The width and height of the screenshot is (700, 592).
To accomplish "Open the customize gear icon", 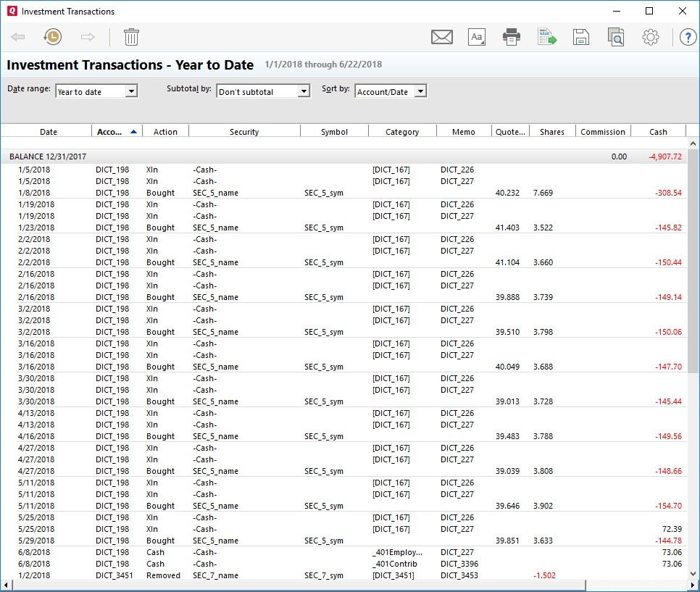I will click(650, 37).
